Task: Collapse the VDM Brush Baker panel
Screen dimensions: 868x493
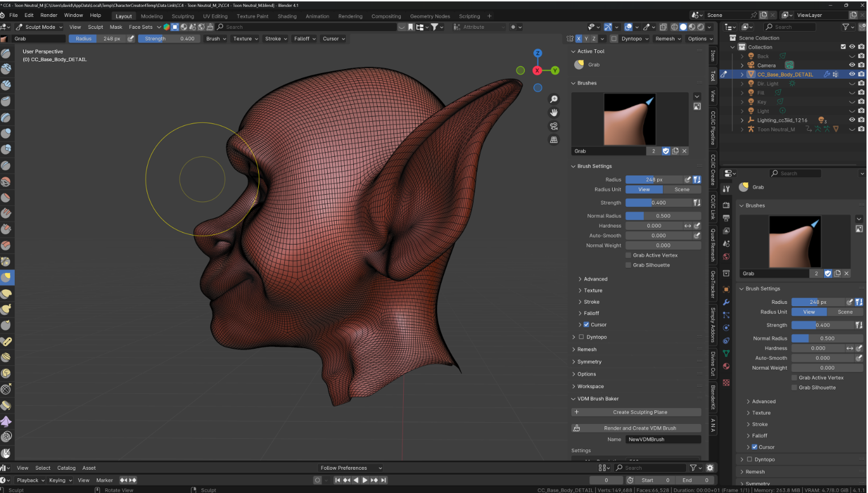Action: 598,398
